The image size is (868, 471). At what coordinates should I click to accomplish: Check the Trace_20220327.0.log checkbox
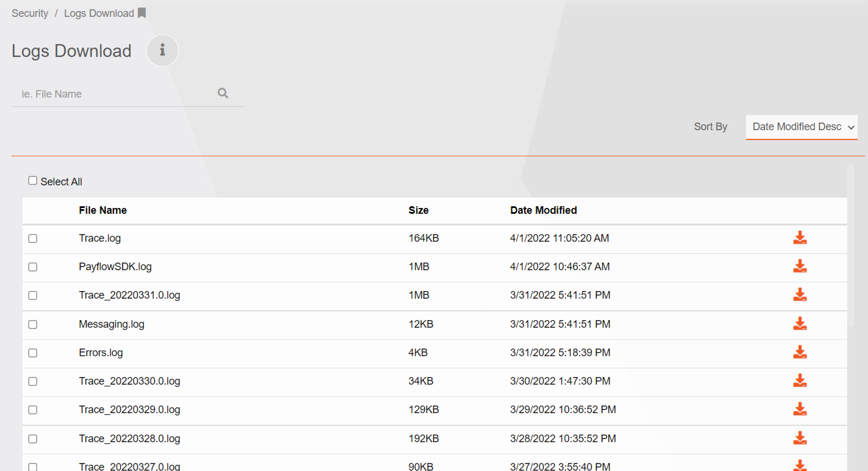click(33, 467)
